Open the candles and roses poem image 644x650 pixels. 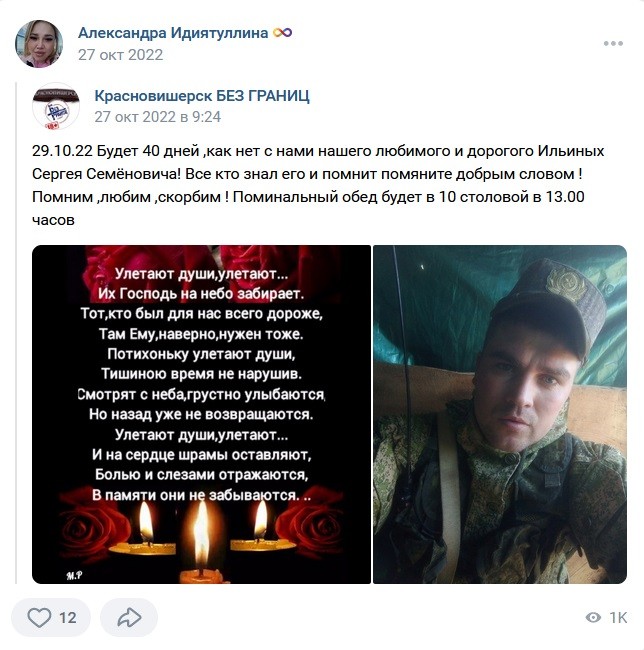coord(201,415)
